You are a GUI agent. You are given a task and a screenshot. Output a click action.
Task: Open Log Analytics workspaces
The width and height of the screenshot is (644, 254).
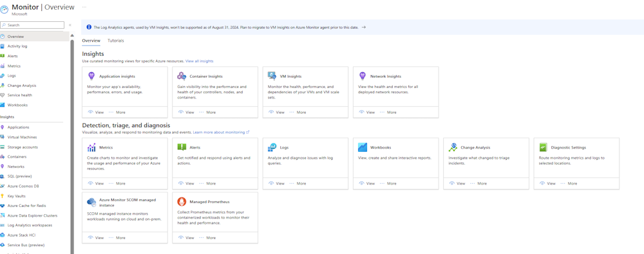30,225
